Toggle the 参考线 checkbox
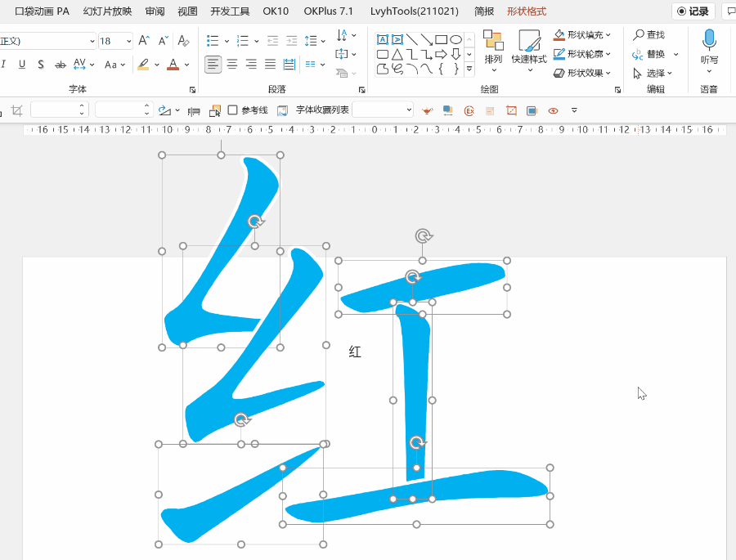 [232, 110]
